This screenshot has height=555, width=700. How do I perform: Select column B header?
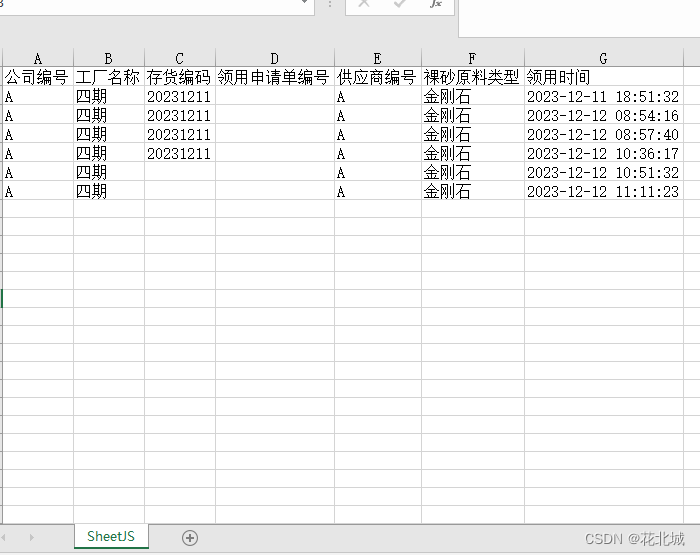(108, 58)
